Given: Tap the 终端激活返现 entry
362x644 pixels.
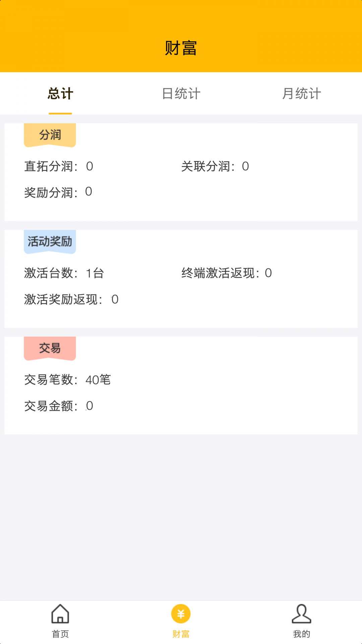Looking at the screenshot, I should click(x=227, y=273).
